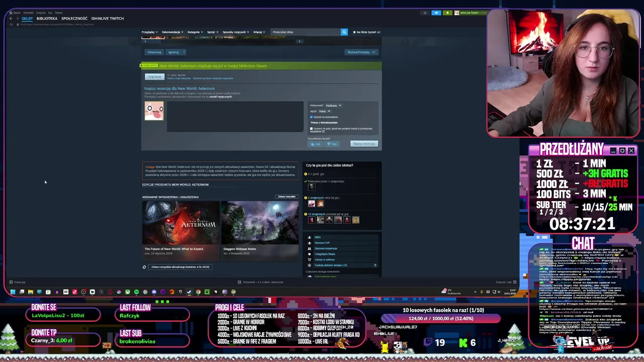Open the Sieciowe PvP feature link
The image size is (644, 362).
[322, 243]
